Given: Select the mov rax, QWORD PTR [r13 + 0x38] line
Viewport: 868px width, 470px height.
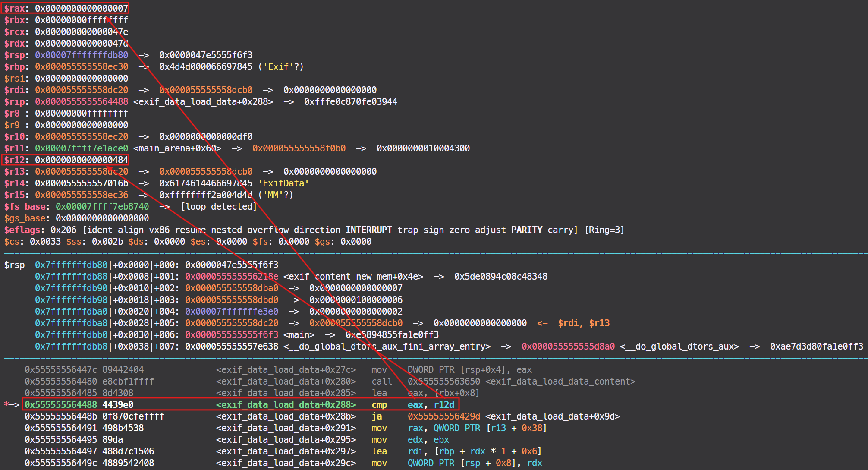Looking at the screenshot, I should coord(475,428).
